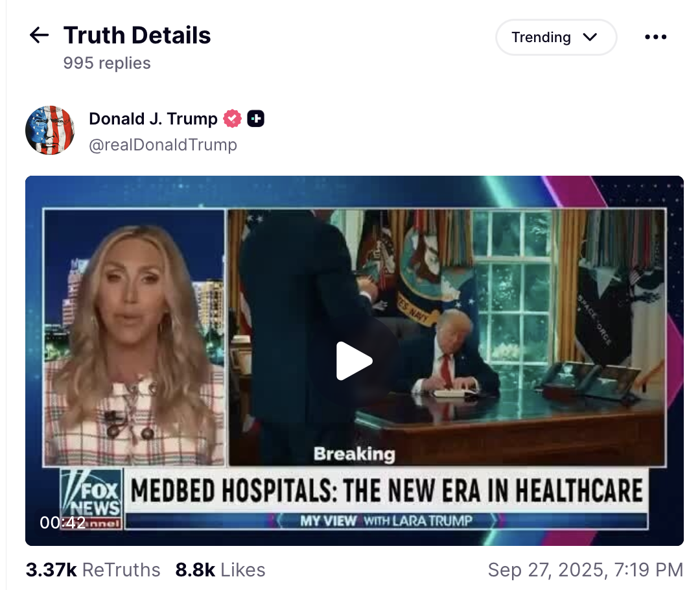Click the red verified checkmark badge
The width and height of the screenshot is (700, 590).
232,119
